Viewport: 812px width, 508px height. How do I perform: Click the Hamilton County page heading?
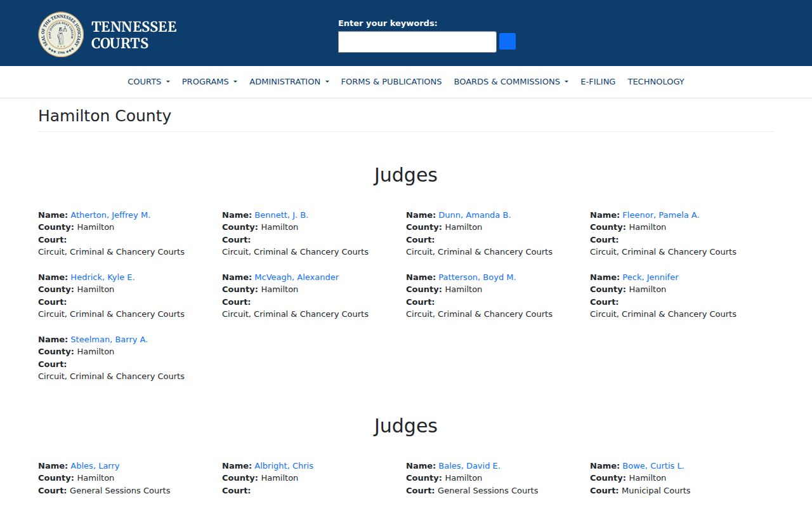(105, 116)
